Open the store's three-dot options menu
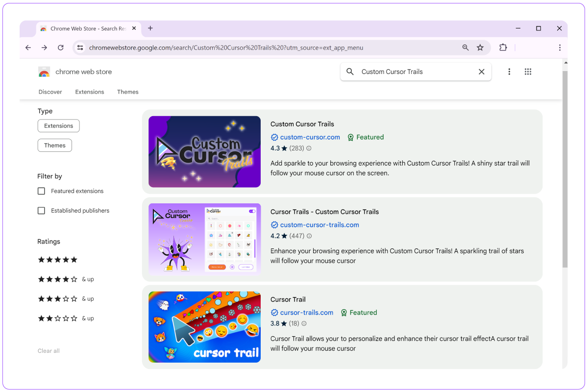Image resolution: width=588 pixels, height=392 pixels. click(509, 72)
